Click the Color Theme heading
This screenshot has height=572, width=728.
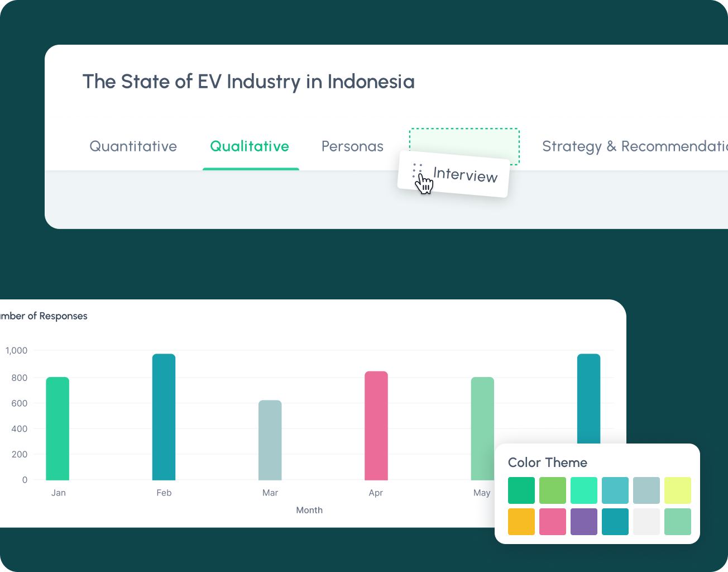548,463
